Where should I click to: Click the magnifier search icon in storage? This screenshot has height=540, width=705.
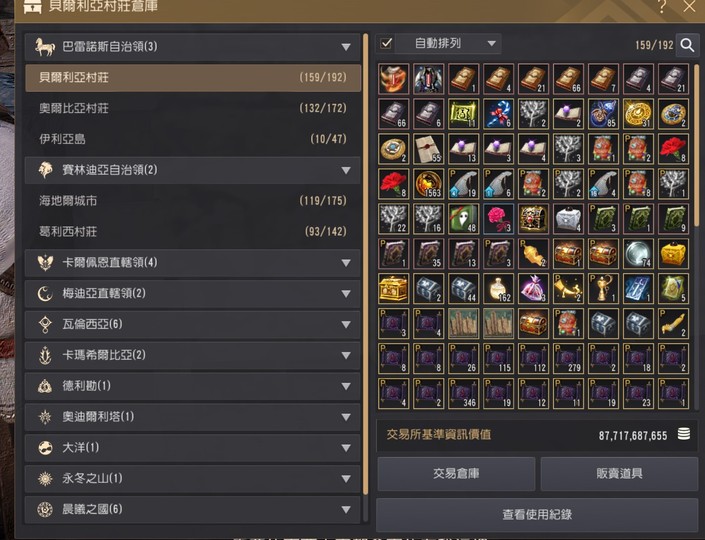pos(687,45)
